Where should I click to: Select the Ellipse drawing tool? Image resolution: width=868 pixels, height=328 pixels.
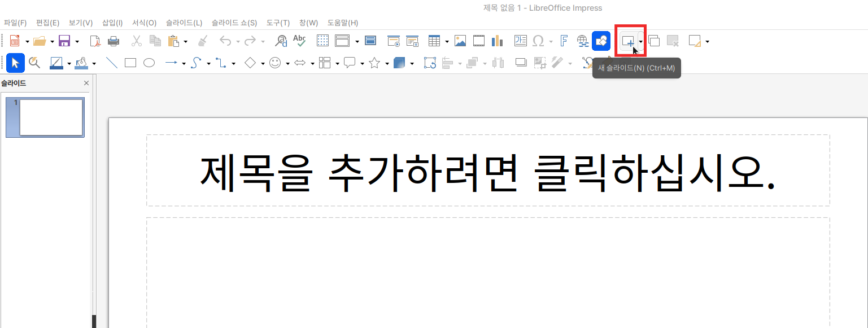tap(149, 63)
